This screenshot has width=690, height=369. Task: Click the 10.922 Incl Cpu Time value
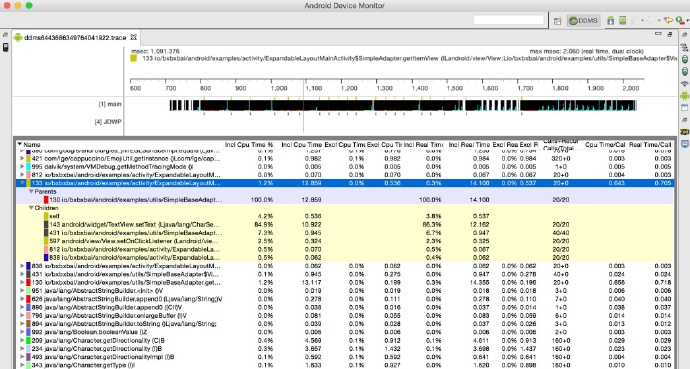312,224
